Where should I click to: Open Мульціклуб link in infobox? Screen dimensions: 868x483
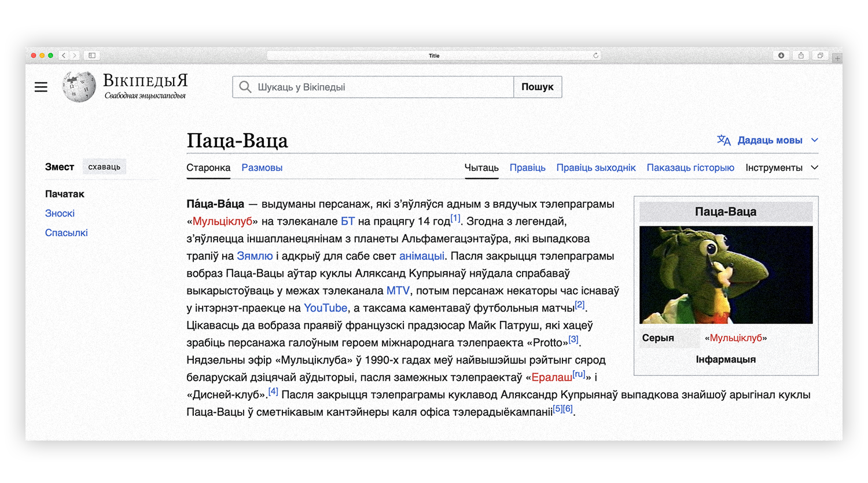click(x=735, y=338)
